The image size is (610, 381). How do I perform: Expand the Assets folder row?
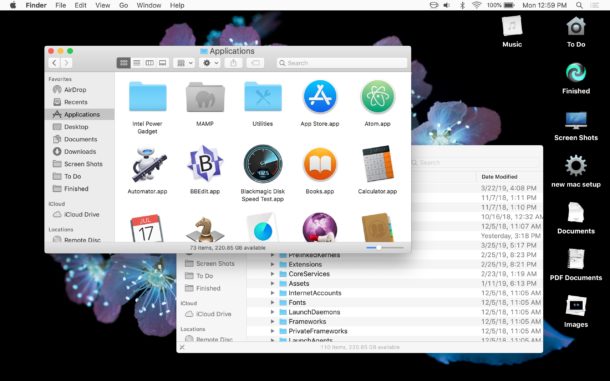coord(273,283)
